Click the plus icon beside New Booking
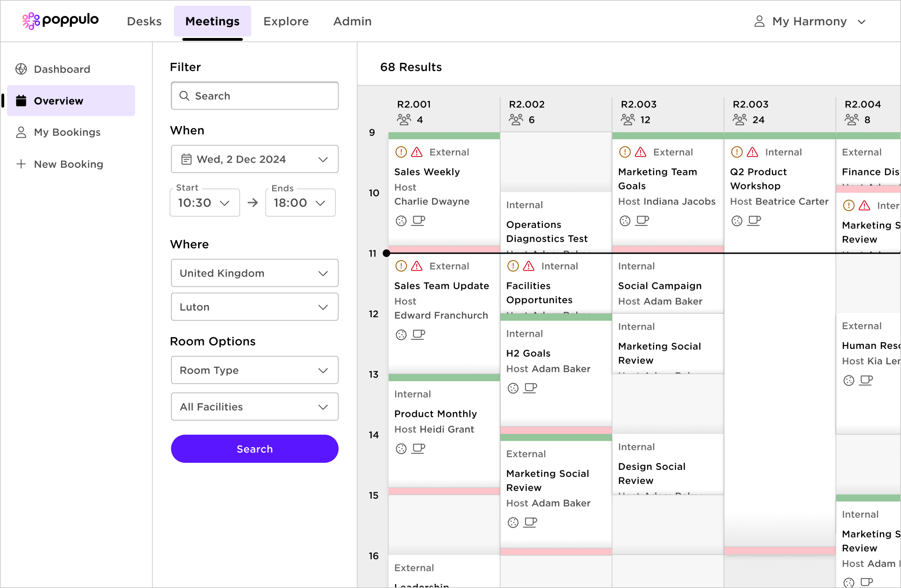This screenshot has width=901, height=588. coord(21,164)
